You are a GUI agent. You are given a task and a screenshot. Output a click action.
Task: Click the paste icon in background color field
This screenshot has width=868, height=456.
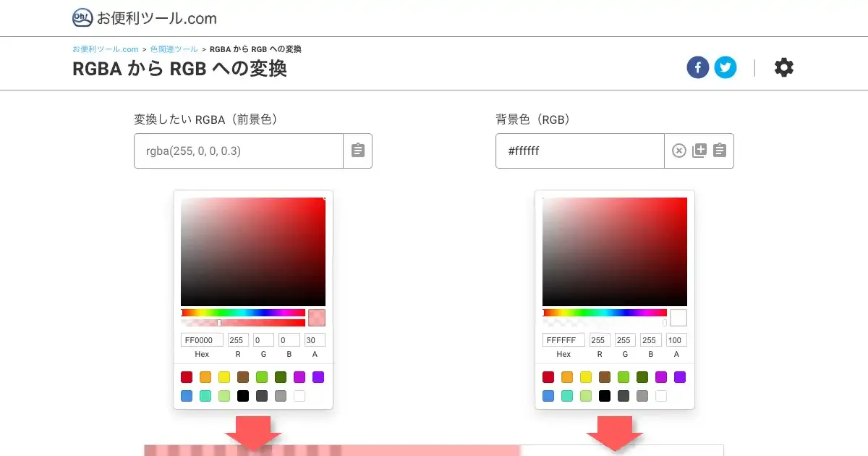(x=719, y=151)
